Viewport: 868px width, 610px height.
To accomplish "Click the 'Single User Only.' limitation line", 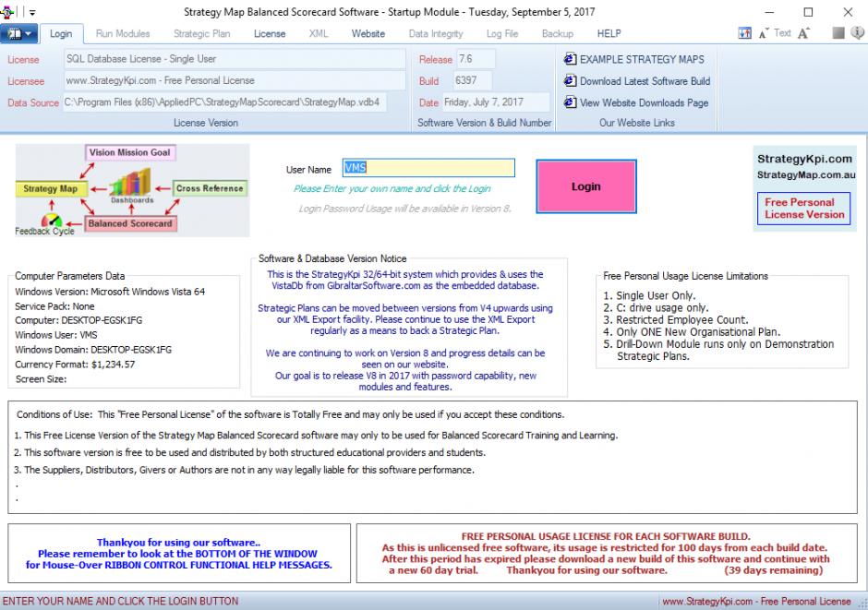I will [x=649, y=296].
